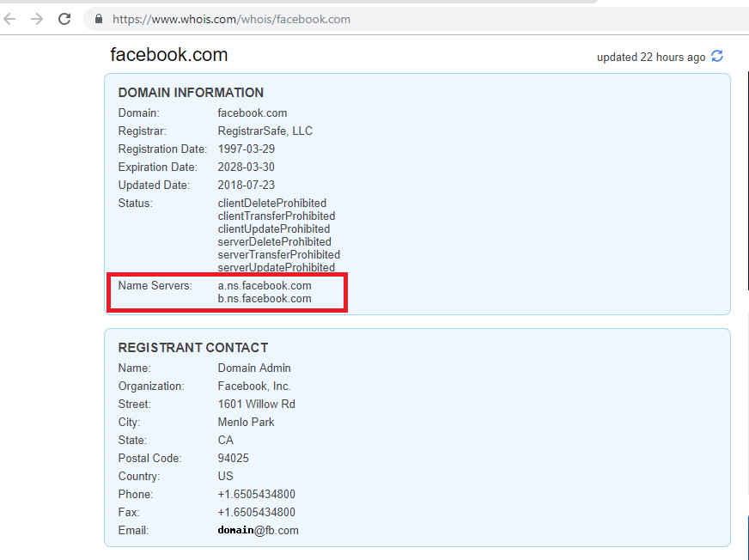Click the DOMAIN INFORMATION heading

[191, 92]
